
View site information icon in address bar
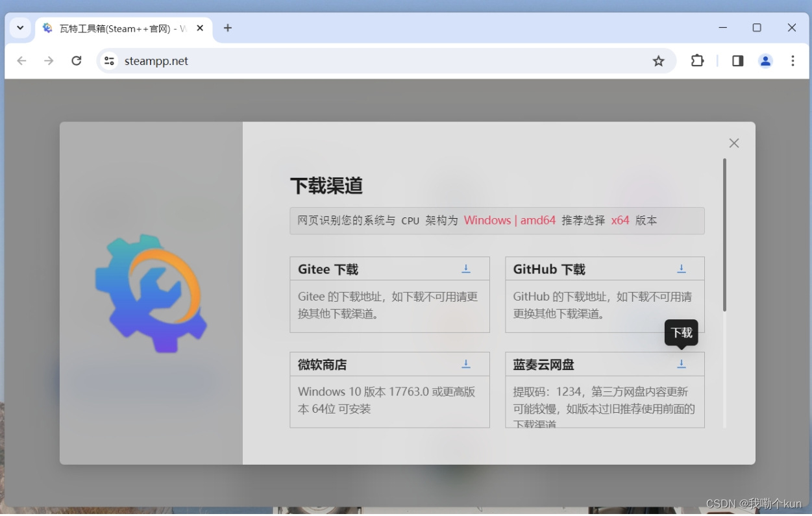(110, 61)
